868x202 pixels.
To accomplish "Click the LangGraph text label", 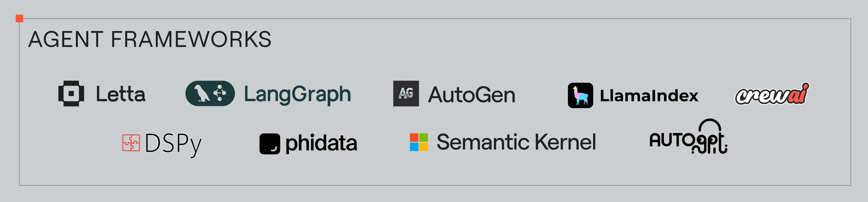I will (297, 94).
